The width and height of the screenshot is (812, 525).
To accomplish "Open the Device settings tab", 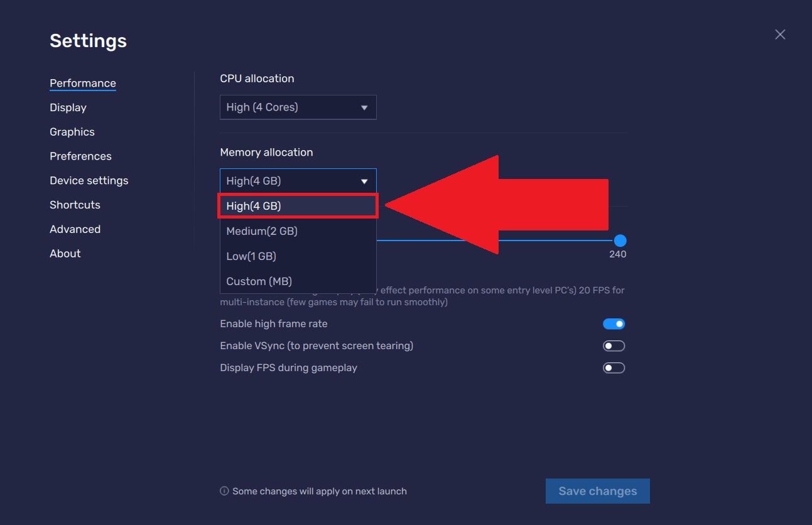I will [x=89, y=181].
